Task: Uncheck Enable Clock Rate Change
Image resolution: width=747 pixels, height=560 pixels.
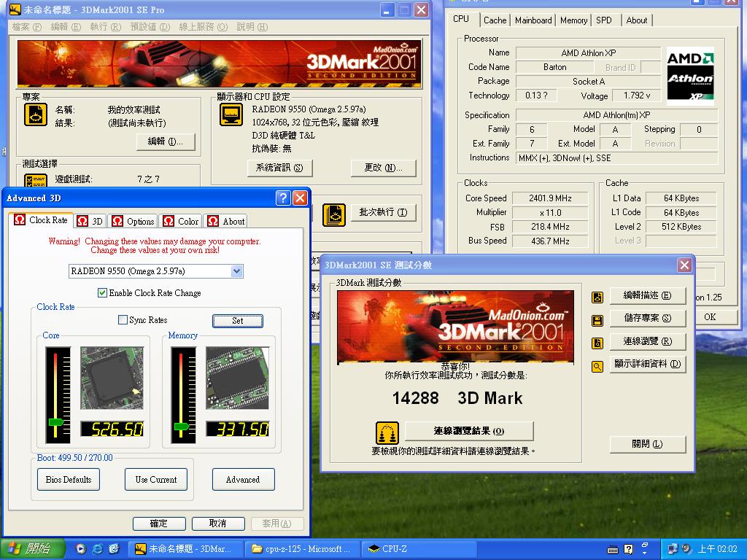Action: pyautogui.click(x=102, y=293)
